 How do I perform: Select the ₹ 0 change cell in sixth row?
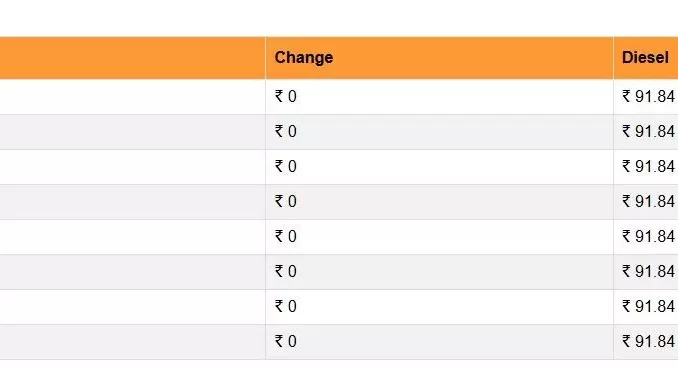439,272
